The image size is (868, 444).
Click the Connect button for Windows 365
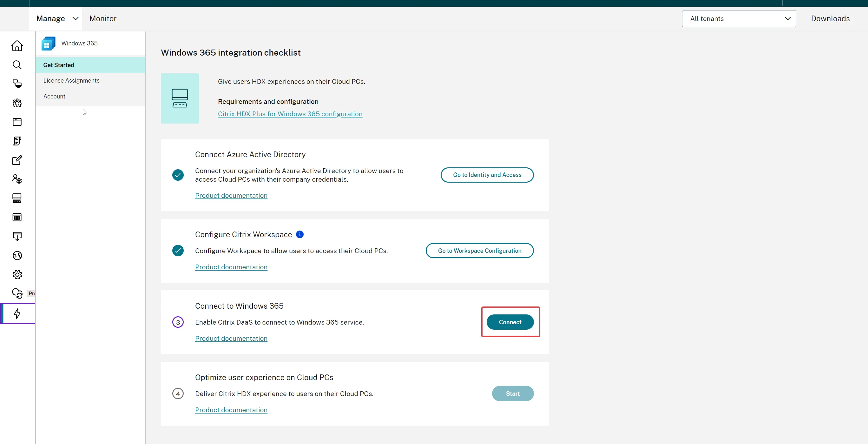coord(510,322)
